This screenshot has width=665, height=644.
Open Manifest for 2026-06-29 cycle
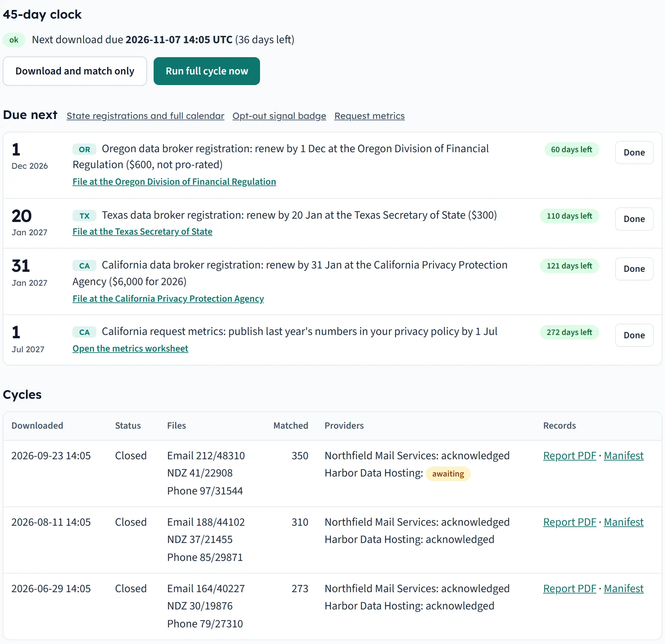623,589
